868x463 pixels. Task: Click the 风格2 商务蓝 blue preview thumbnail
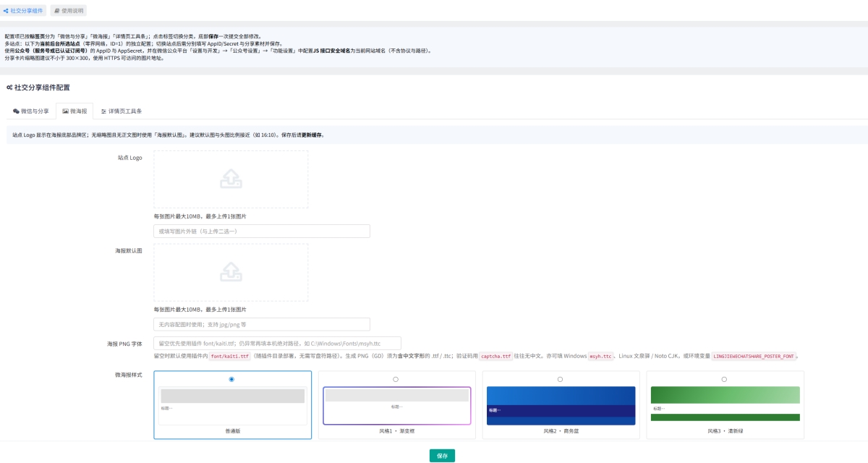pos(561,405)
